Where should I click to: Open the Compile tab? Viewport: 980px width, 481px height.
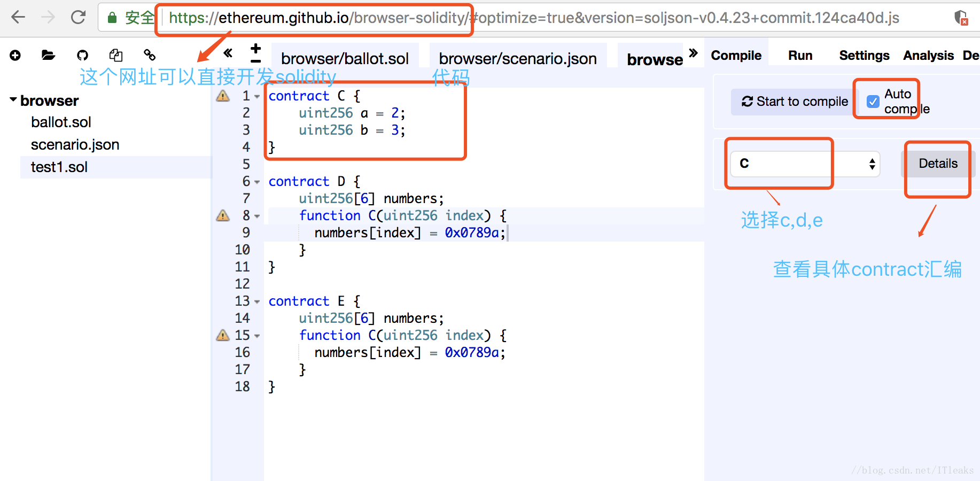click(x=736, y=55)
